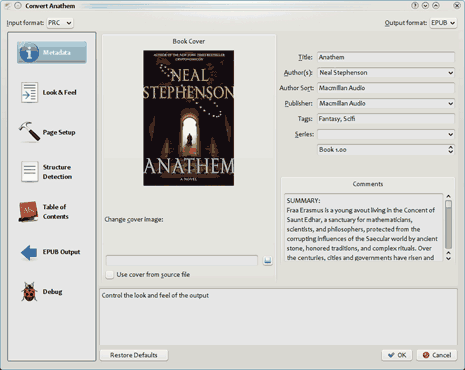Click the OK button
The image size is (465, 370).
[x=397, y=355]
